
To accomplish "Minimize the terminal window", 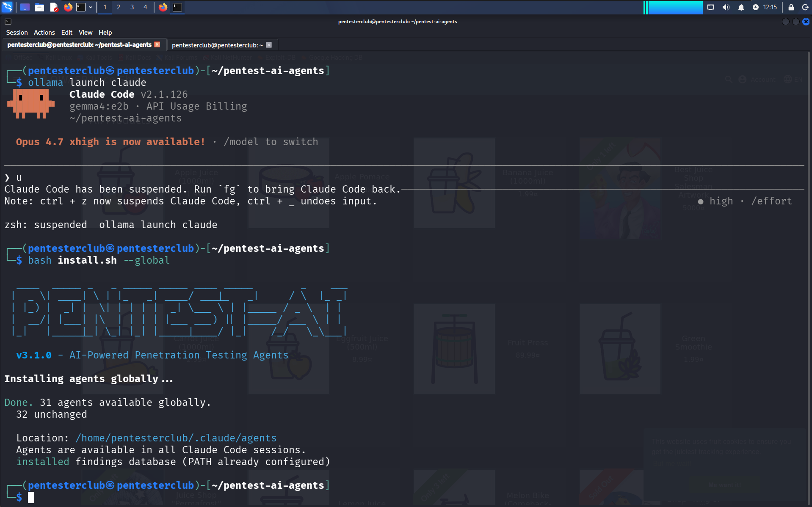I will tap(786, 22).
